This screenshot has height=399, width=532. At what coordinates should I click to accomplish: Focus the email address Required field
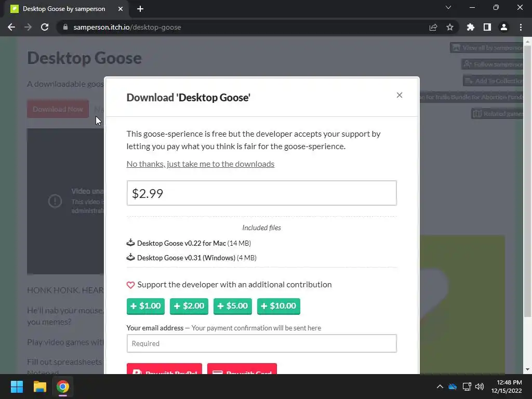click(261, 343)
